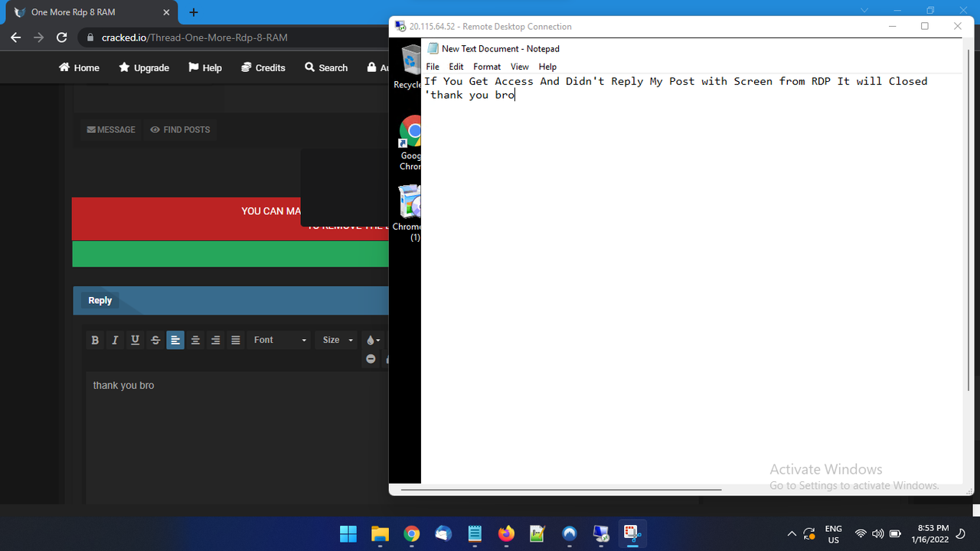This screenshot has width=980, height=551.
Task: Click the FIND POSTS button
Action: click(180, 129)
